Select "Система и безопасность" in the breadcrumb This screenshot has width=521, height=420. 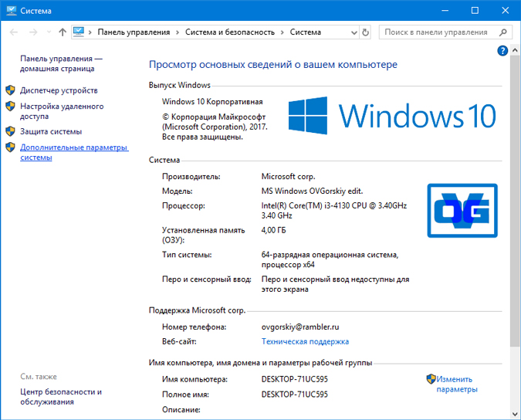[229, 32]
